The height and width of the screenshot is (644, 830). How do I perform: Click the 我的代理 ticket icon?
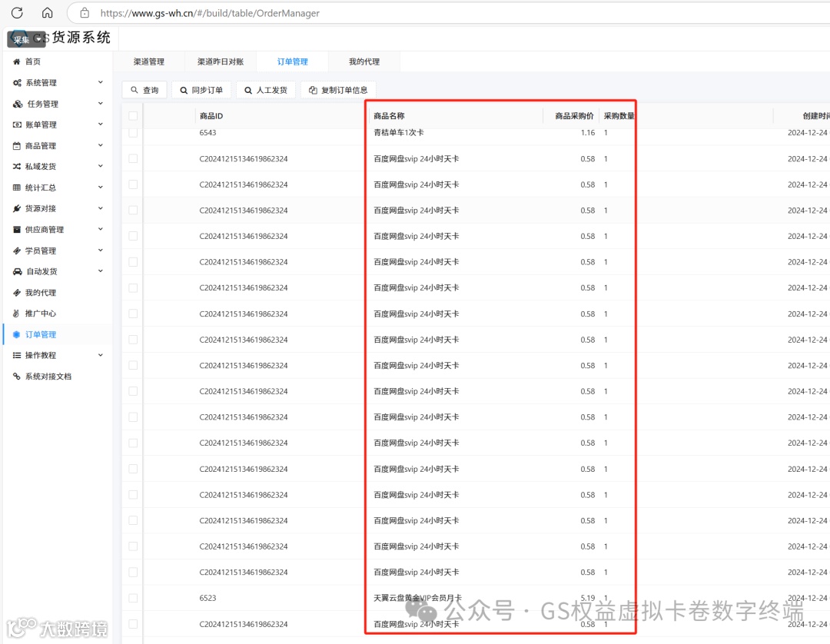click(x=16, y=293)
